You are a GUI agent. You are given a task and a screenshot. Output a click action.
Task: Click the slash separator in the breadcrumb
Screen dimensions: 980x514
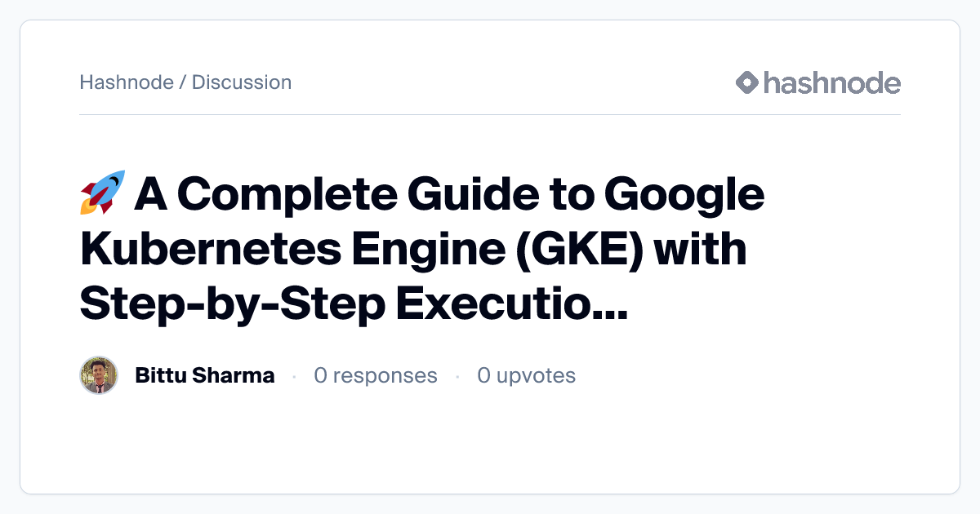pos(183,82)
